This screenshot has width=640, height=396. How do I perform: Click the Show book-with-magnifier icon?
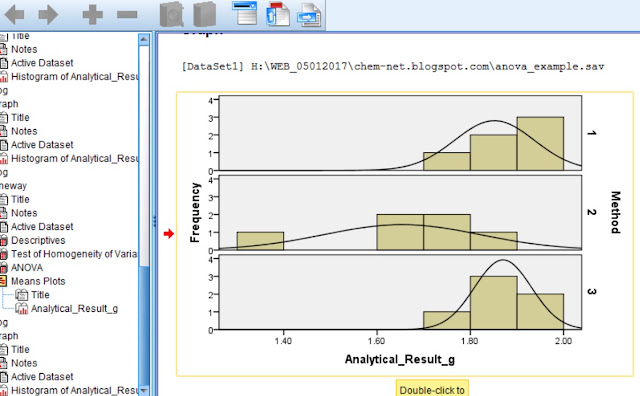[x=172, y=14]
